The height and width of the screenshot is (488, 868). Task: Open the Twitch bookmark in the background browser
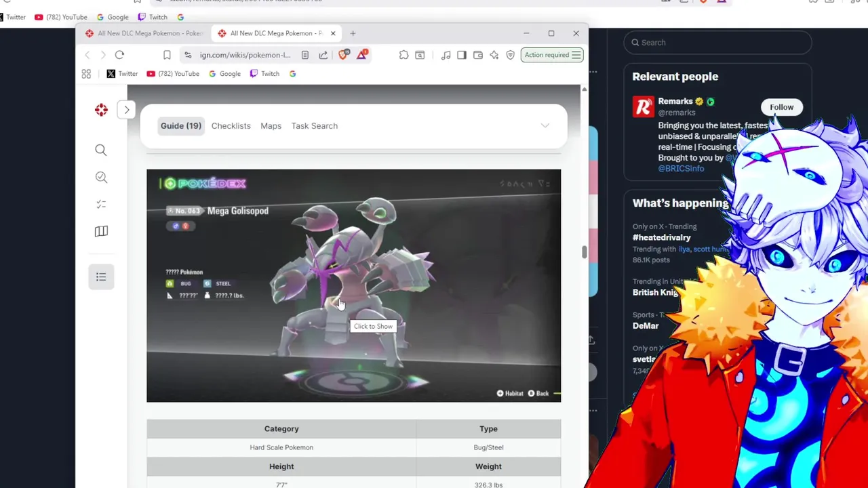click(153, 17)
